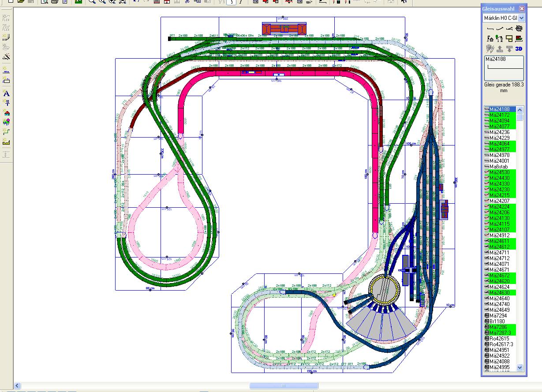542x392 pixels.
Task: Select Mä7286 in the track list
Action: [x=500, y=327]
